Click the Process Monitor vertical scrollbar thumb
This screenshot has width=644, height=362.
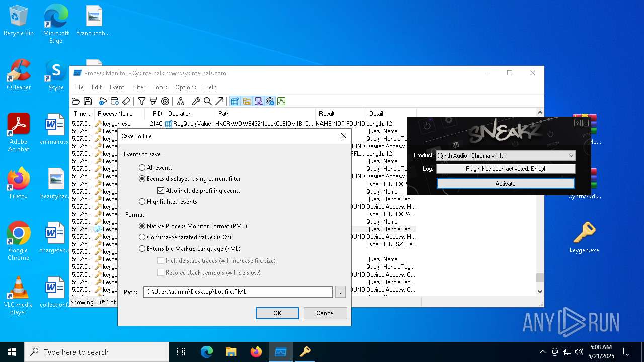(x=540, y=277)
